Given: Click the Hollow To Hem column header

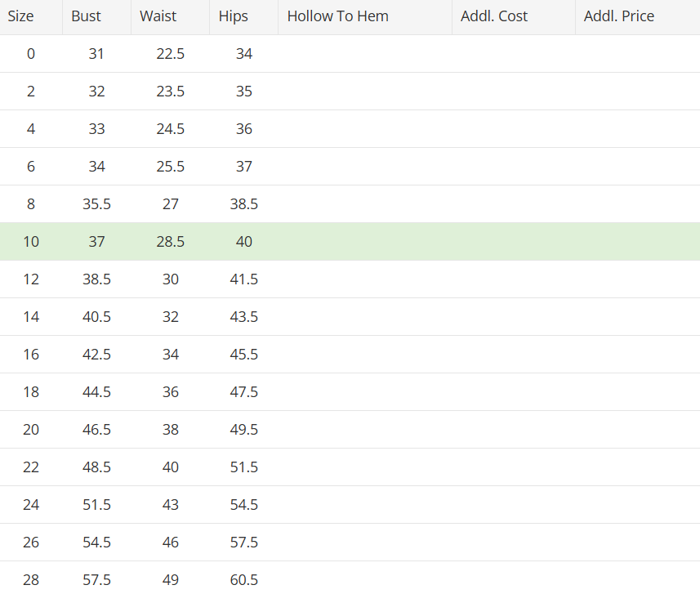Looking at the screenshot, I should point(365,16).
